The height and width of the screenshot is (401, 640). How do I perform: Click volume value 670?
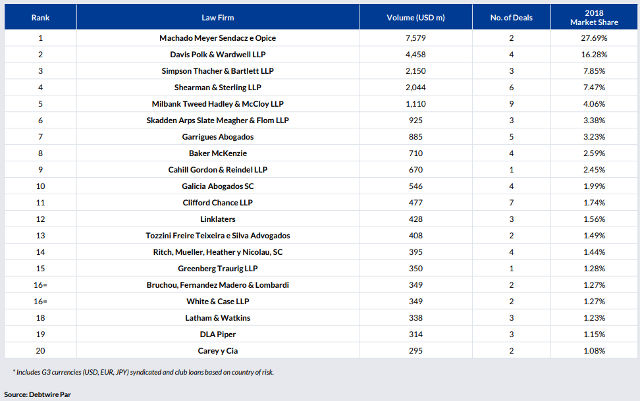click(x=416, y=170)
